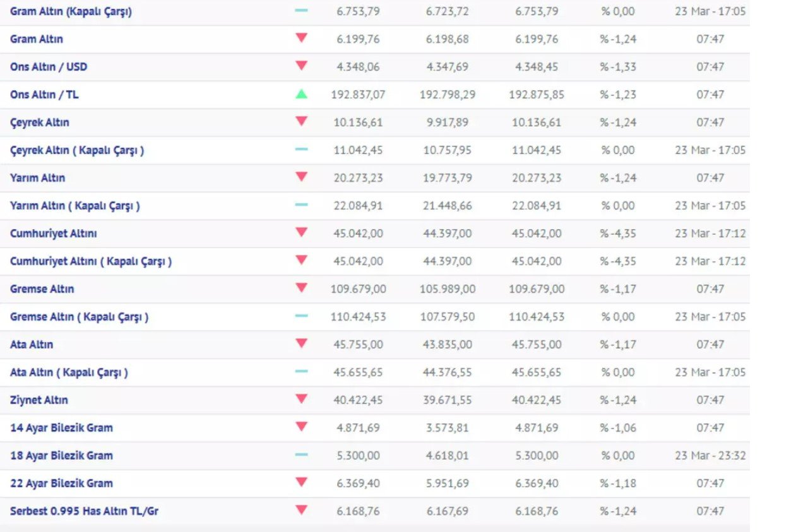Open the 22 Ayar Bilezik Gram link

point(61,483)
